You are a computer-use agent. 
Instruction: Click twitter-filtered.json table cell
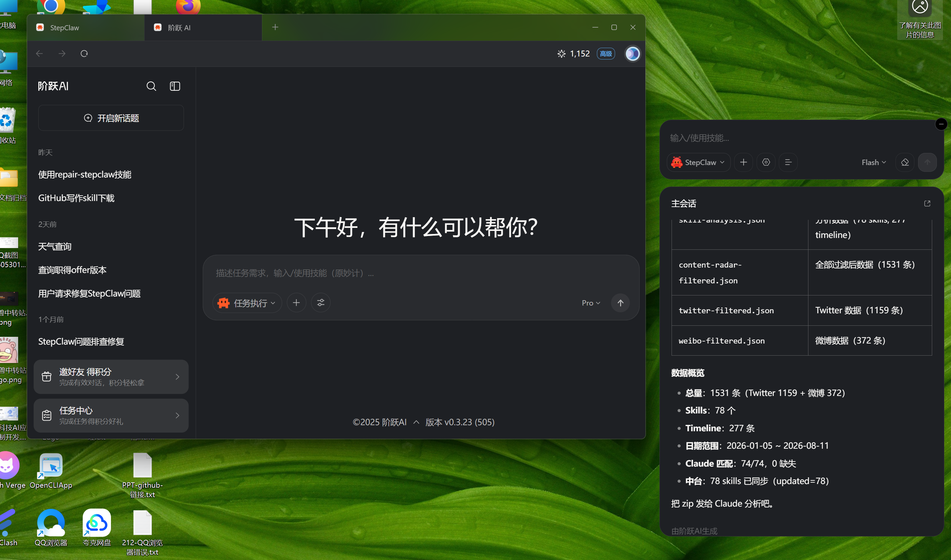[739, 310]
